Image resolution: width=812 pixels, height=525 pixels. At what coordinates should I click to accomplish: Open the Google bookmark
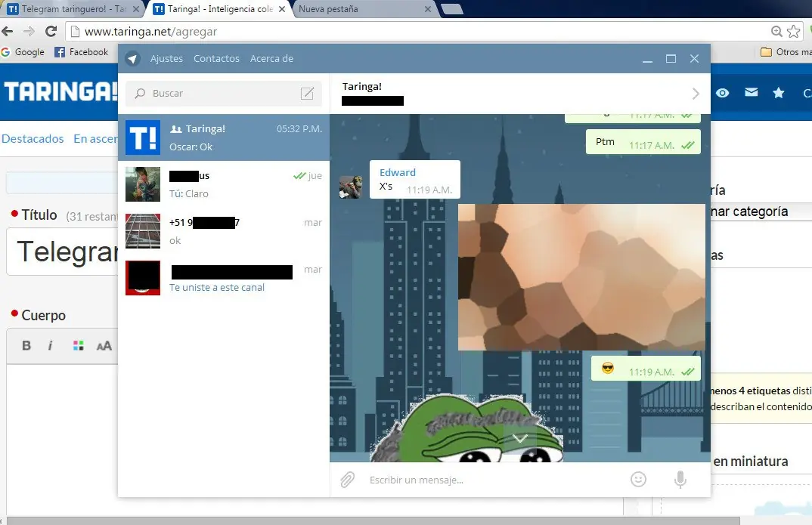(23, 52)
